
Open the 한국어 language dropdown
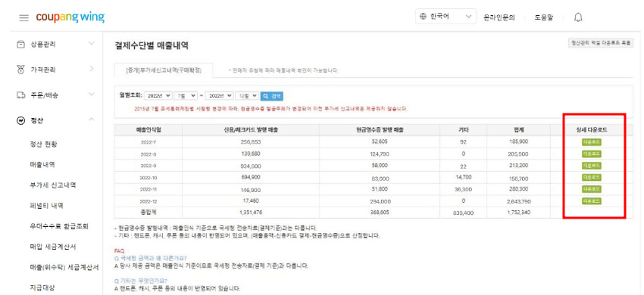coord(445,17)
